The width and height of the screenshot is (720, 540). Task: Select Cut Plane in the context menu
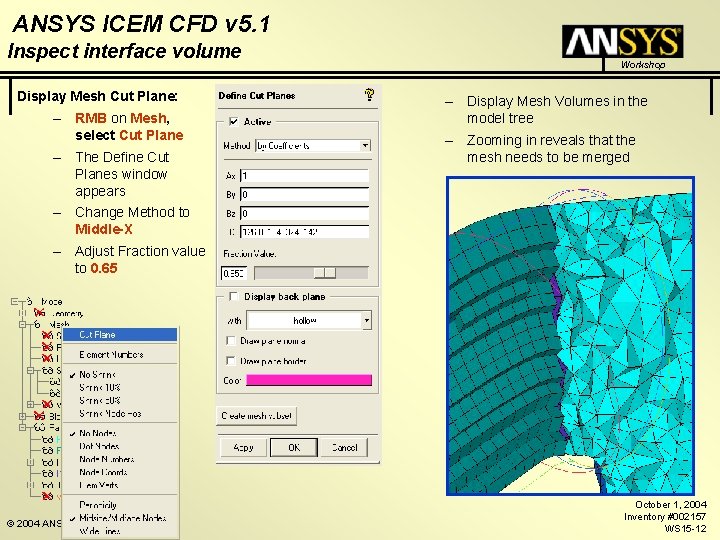pyautogui.click(x=120, y=335)
